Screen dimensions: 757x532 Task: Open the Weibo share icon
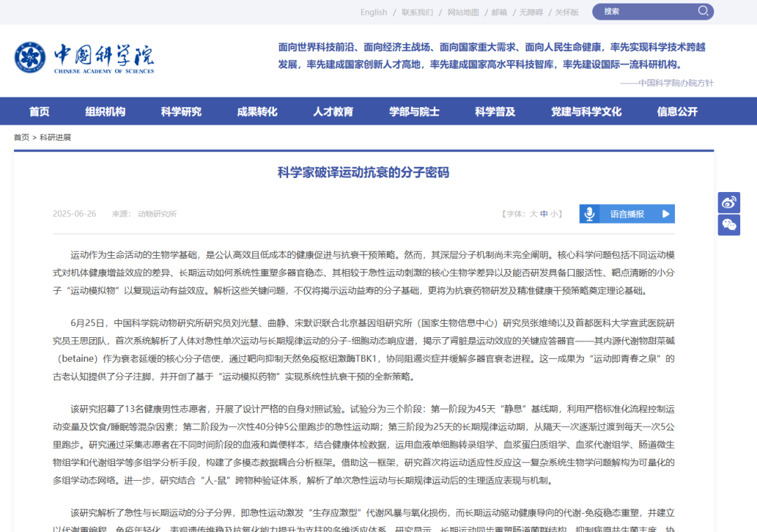click(x=729, y=203)
